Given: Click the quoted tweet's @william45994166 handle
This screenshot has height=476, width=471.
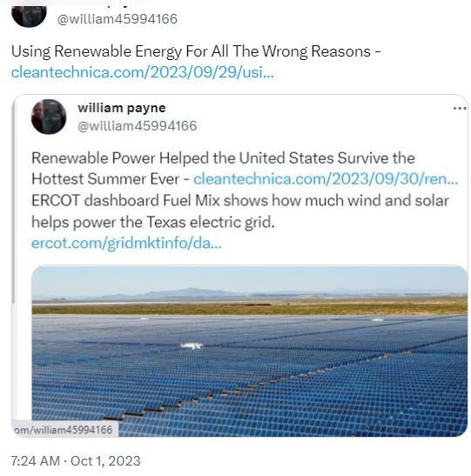Looking at the screenshot, I should click(x=138, y=126).
